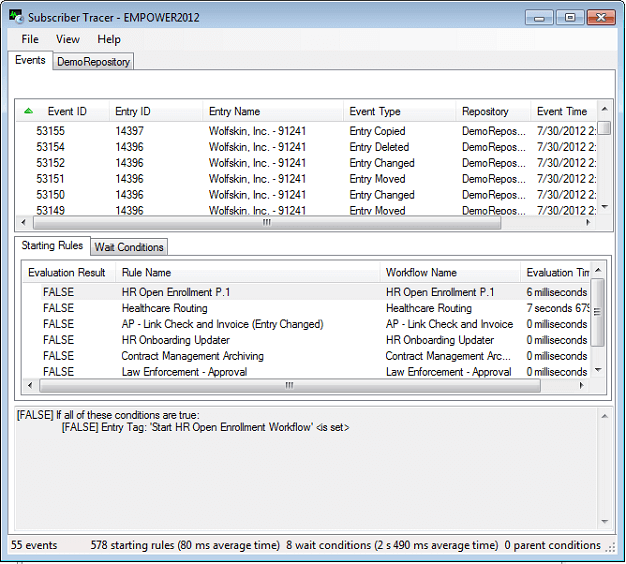Click the Subscriber Tracer title bar app icon
Screen dimensions: 626x564
point(17,17)
